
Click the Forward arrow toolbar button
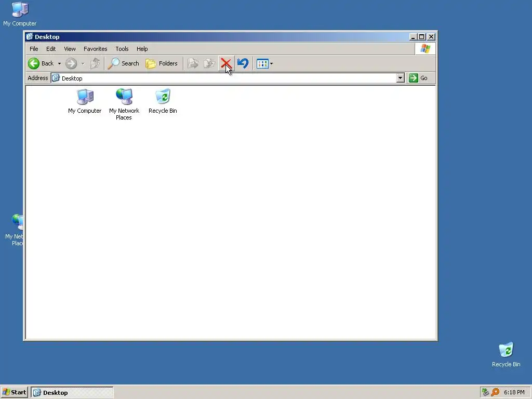pos(71,63)
